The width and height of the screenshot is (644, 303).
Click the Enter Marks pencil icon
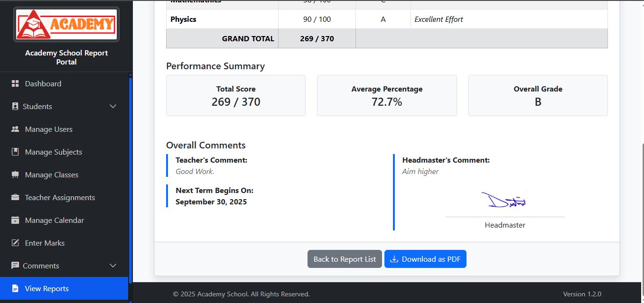(x=15, y=243)
